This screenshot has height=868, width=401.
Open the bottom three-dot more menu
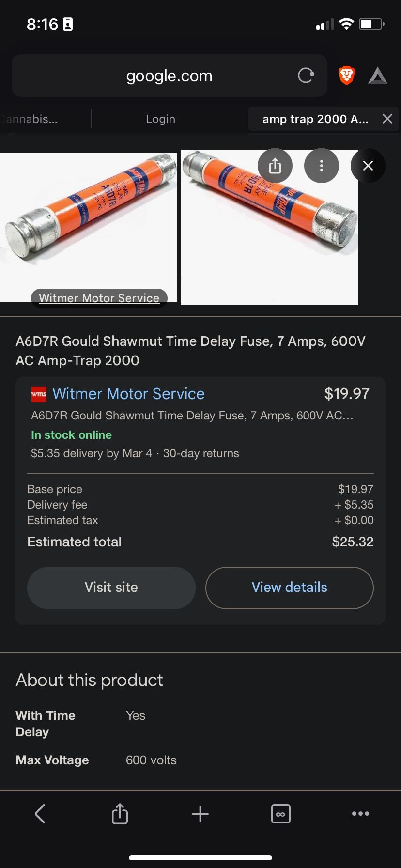[360, 814]
